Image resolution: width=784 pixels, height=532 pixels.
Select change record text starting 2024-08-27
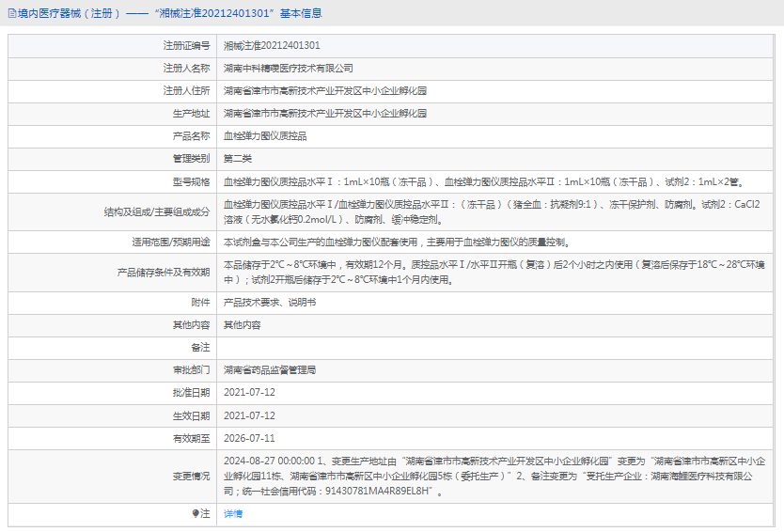(494, 477)
